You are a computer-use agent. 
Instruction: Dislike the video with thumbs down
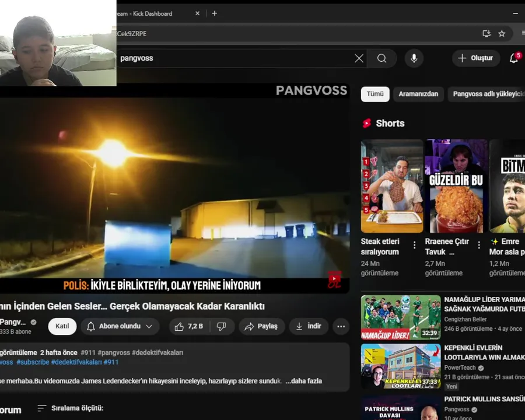(x=221, y=326)
